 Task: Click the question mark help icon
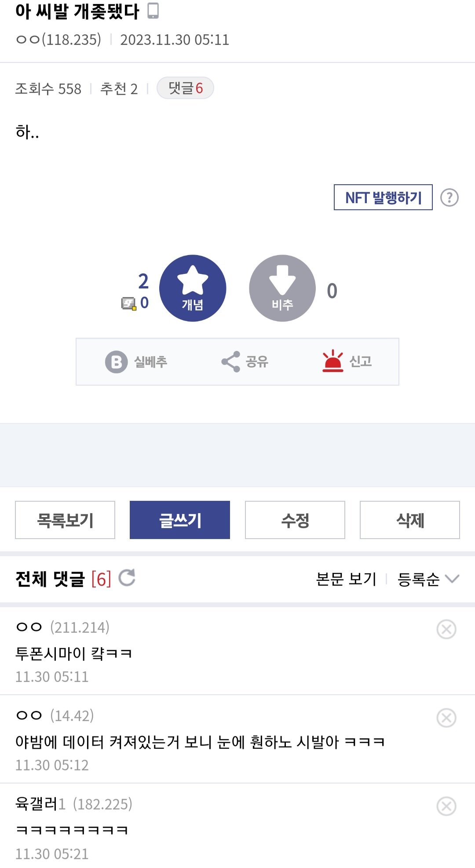pos(449,197)
